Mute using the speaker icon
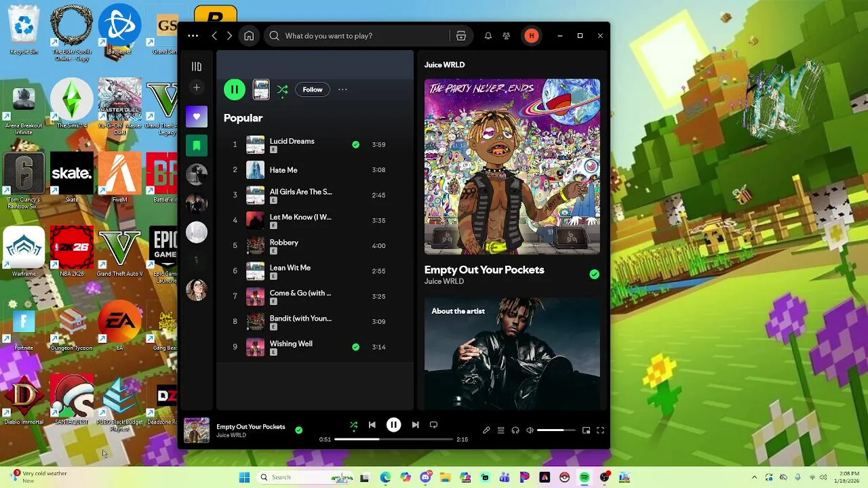 click(530, 430)
